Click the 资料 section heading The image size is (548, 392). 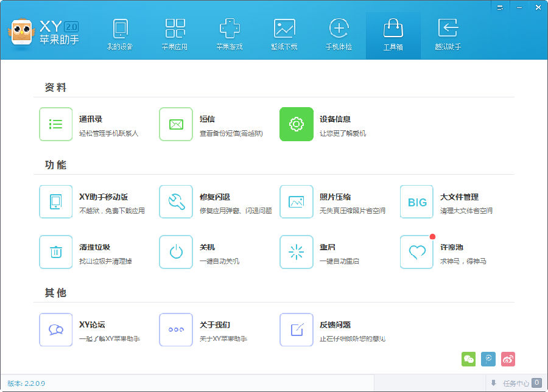(x=55, y=87)
